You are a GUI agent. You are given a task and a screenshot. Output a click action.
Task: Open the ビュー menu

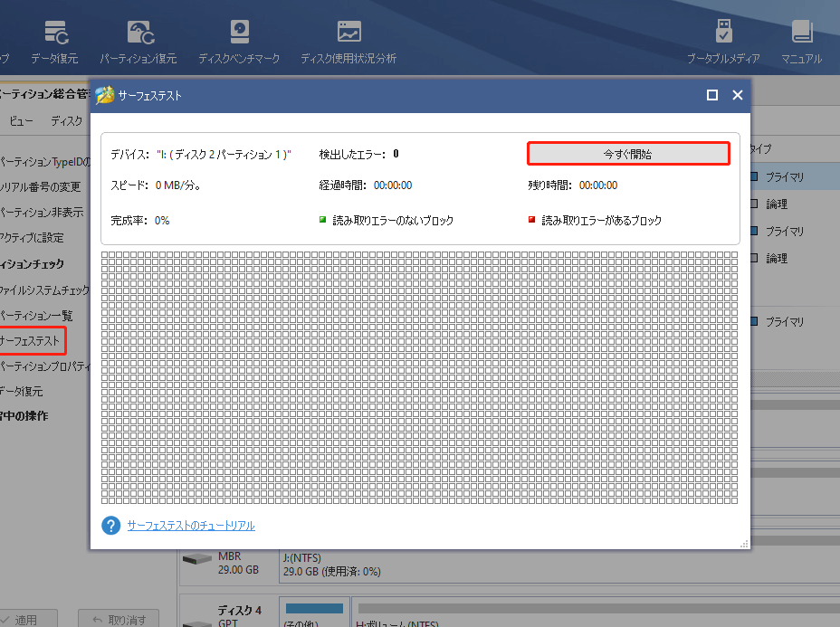click(x=22, y=120)
